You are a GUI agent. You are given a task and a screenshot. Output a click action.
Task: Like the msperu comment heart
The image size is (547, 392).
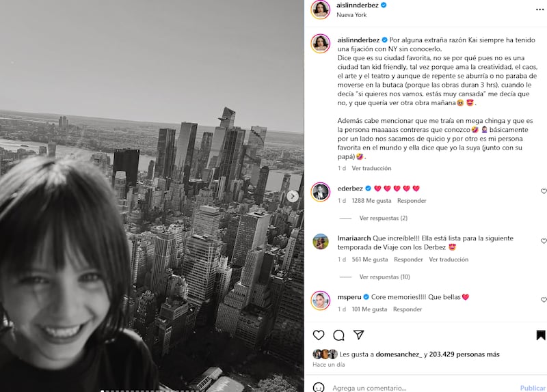(544, 300)
